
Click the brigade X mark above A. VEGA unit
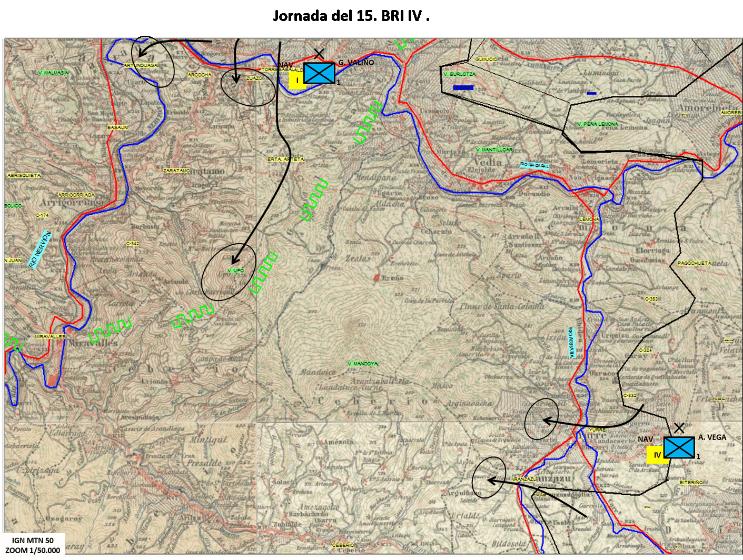point(679,428)
